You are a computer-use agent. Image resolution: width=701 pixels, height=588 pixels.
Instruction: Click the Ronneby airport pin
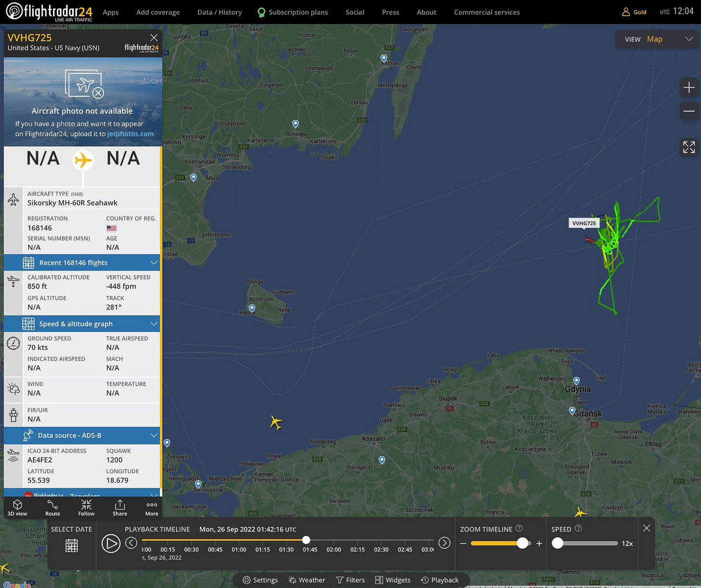click(296, 124)
